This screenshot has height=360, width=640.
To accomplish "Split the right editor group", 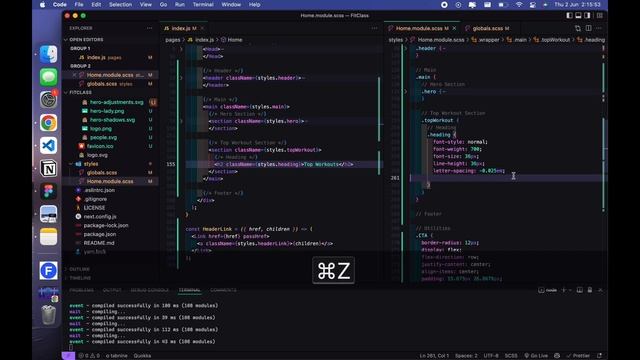I will pyautogui.click(x=589, y=28).
